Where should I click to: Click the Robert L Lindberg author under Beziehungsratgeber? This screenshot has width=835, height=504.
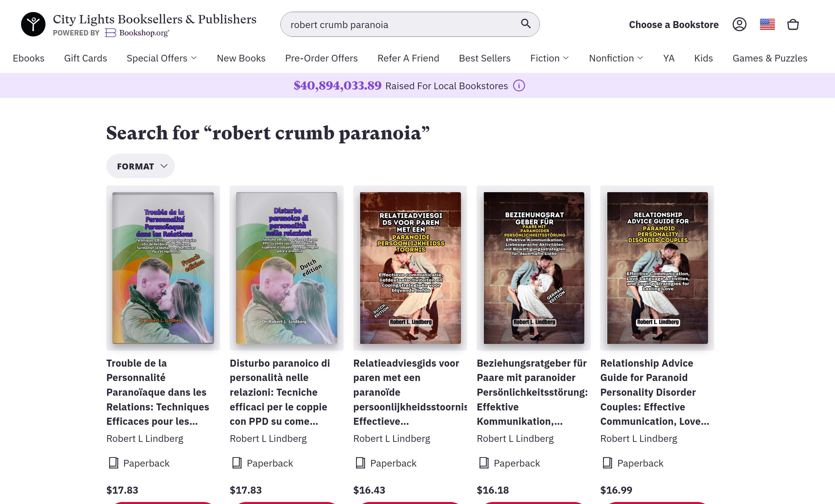[515, 438]
